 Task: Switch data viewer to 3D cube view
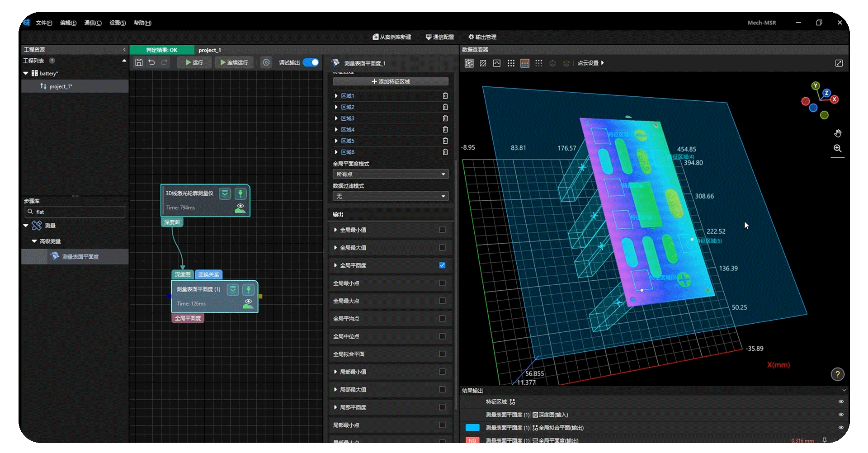469,63
